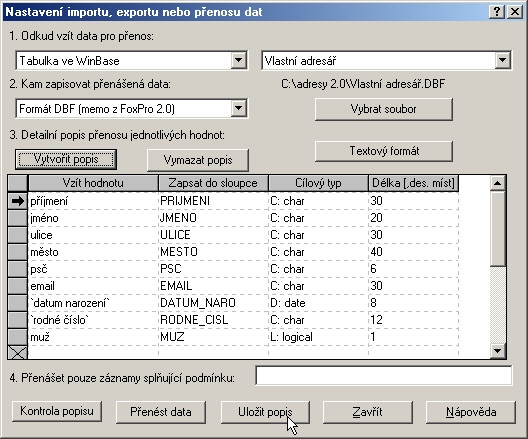The height and width of the screenshot is (439, 528).
Task: Click the title bar help question mark
Action: [497, 12]
